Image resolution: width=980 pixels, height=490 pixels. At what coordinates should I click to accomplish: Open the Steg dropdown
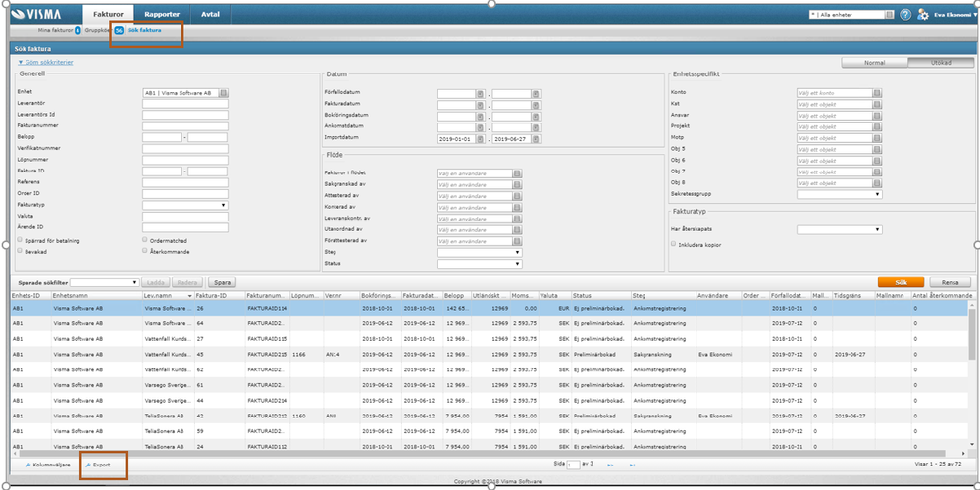click(480, 252)
